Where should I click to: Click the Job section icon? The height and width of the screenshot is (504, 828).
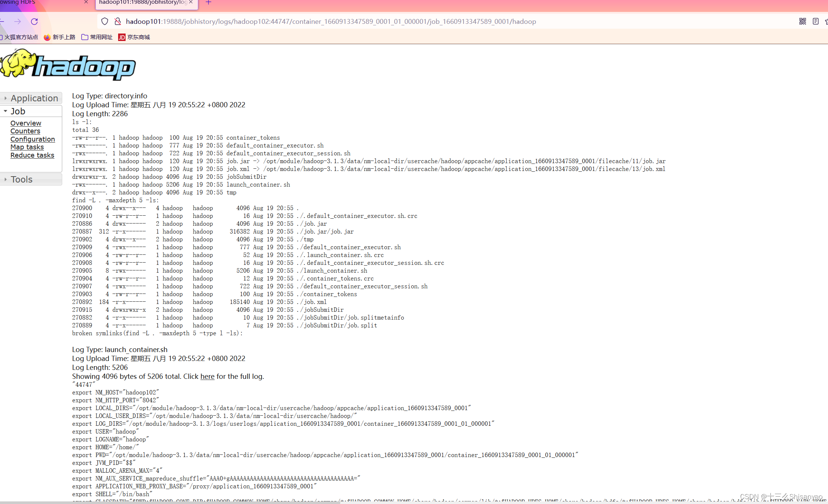[6, 111]
